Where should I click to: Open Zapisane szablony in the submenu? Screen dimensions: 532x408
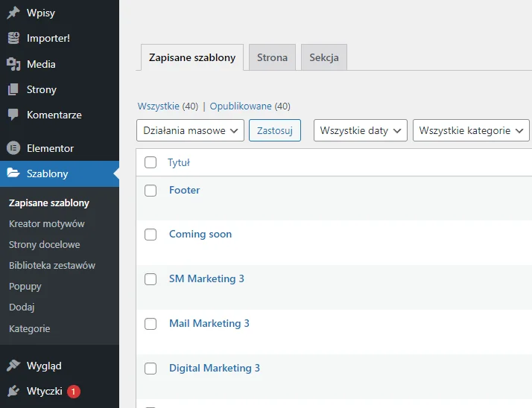coord(49,203)
